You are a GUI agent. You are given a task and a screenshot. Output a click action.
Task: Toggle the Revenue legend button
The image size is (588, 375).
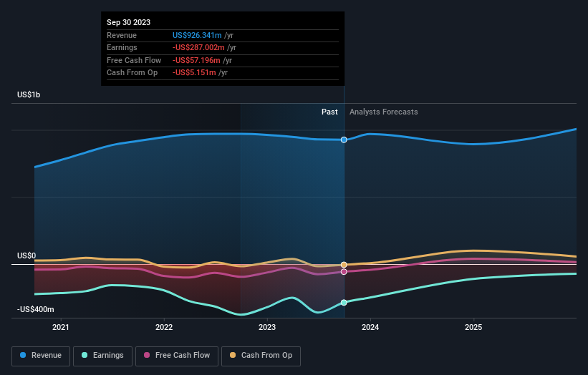pyautogui.click(x=41, y=356)
